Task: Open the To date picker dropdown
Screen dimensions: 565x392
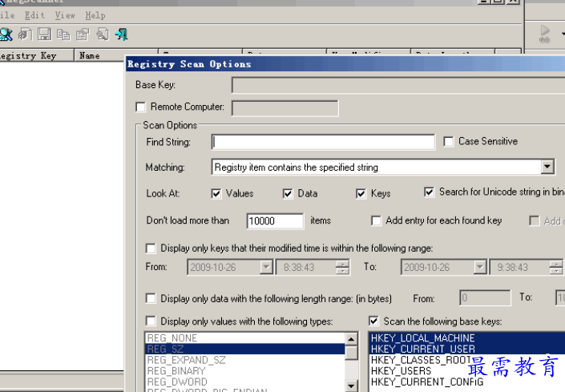Action: point(479,267)
